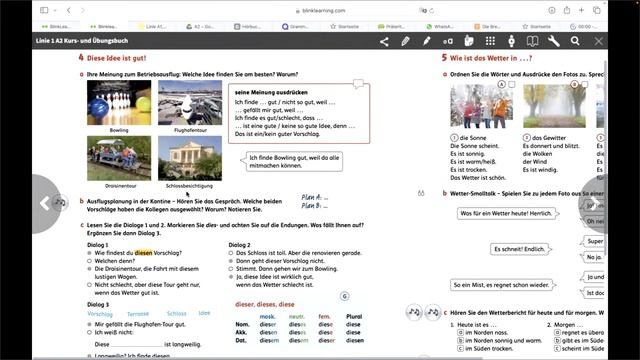This screenshot has height=360, width=640.
Task: Open the share icon in Blink toolbar
Action: (384, 41)
